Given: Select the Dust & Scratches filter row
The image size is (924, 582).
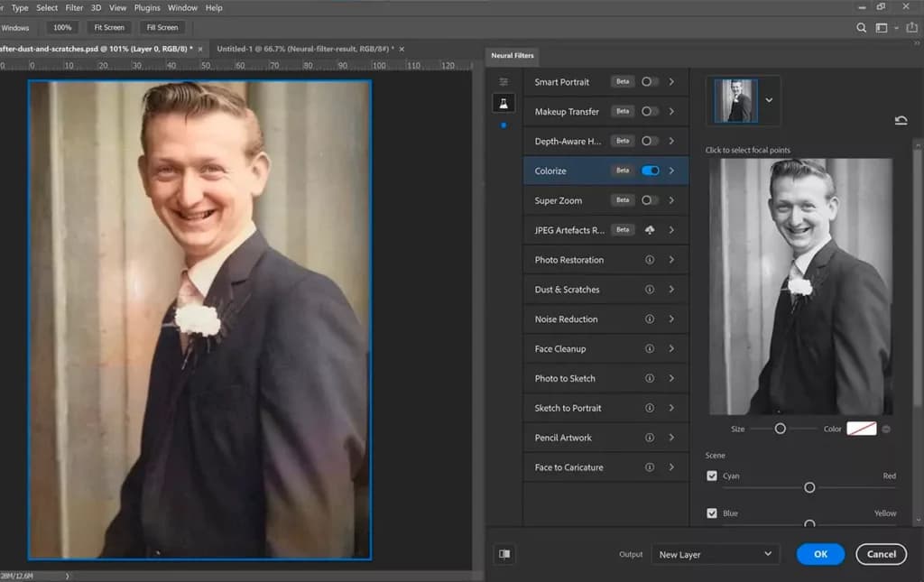Looking at the screenshot, I should [605, 290].
